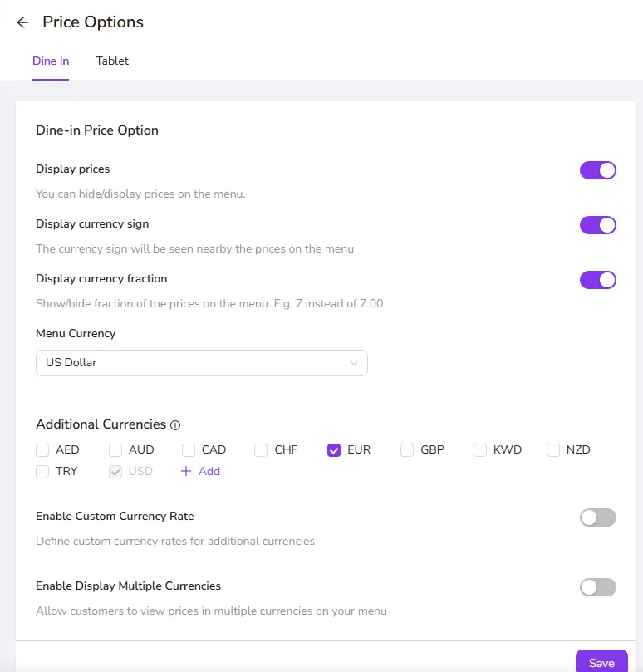
Task: Check the GBP currency checkbox
Action: tap(407, 450)
